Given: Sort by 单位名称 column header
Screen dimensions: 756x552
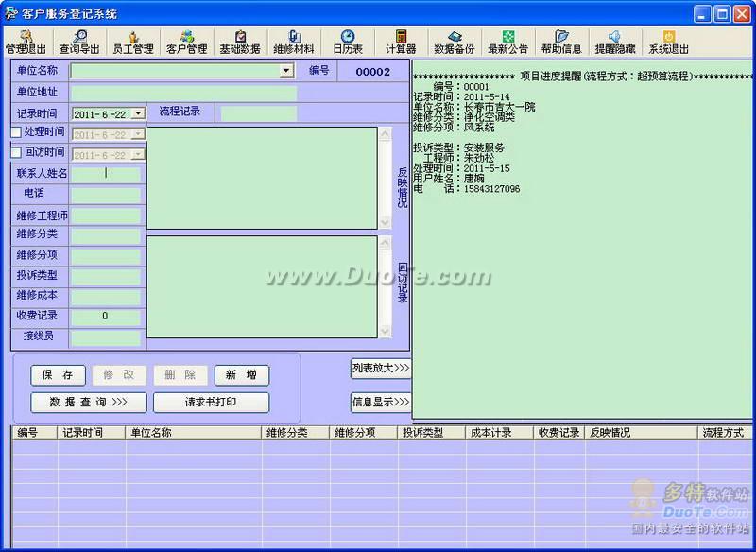Looking at the screenshot, I should click(194, 433).
